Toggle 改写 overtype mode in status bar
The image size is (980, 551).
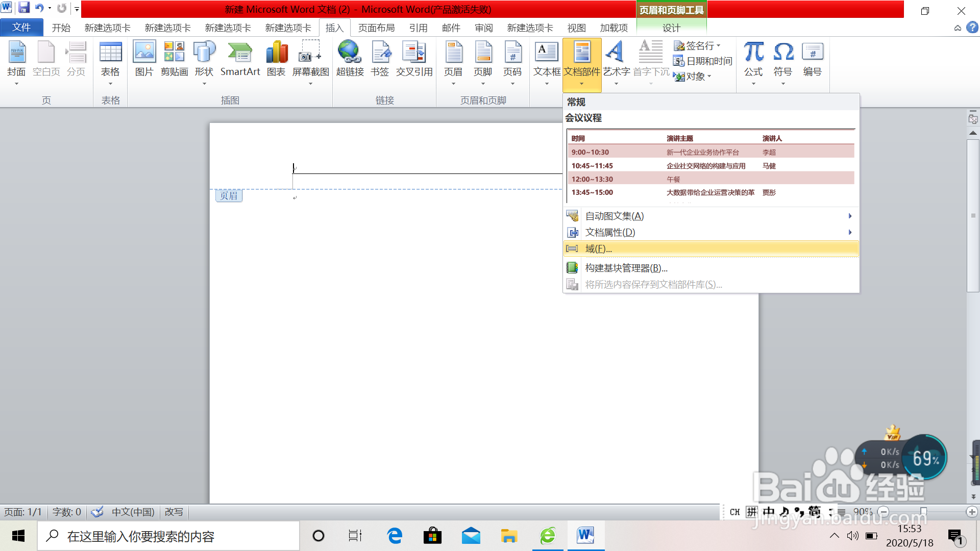click(174, 512)
